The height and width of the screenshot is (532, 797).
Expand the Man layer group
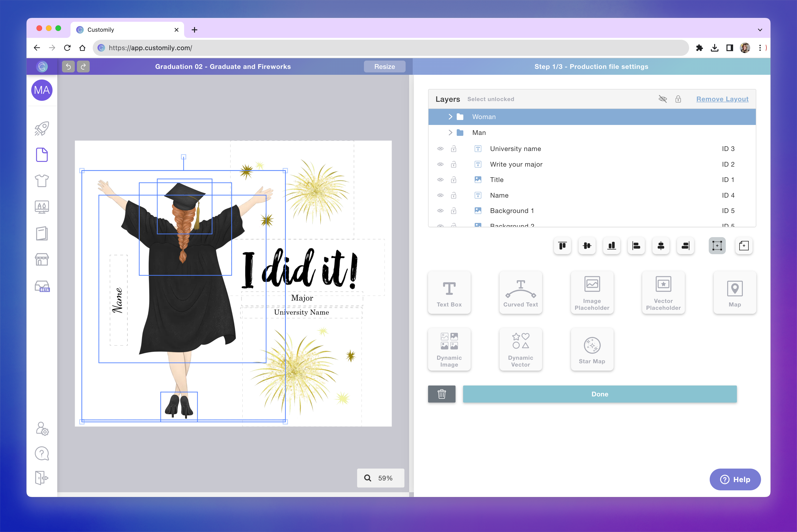coord(451,132)
